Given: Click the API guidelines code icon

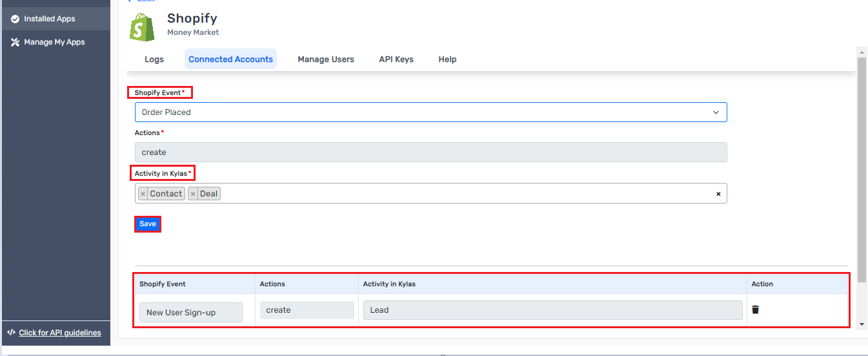Looking at the screenshot, I should click(x=11, y=333).
